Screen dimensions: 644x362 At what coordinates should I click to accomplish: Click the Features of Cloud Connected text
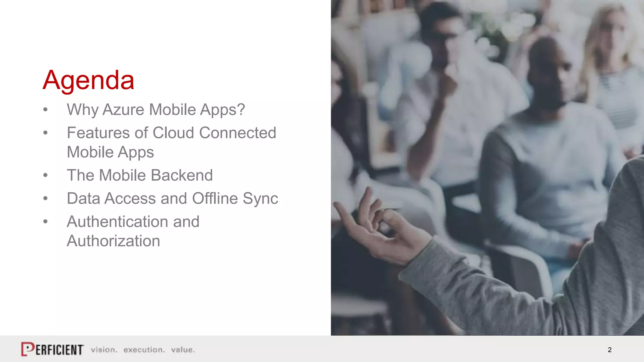pos(171,133)
